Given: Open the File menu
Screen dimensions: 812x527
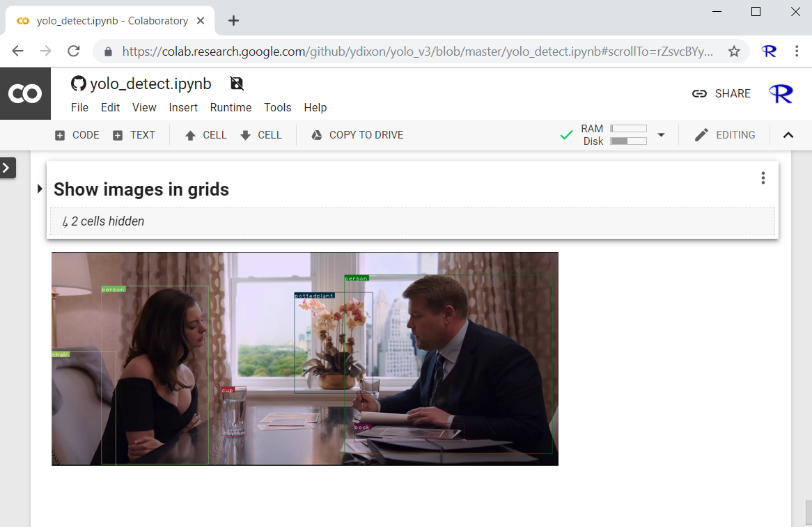Looking at the screenshot, I should (80, 107).
